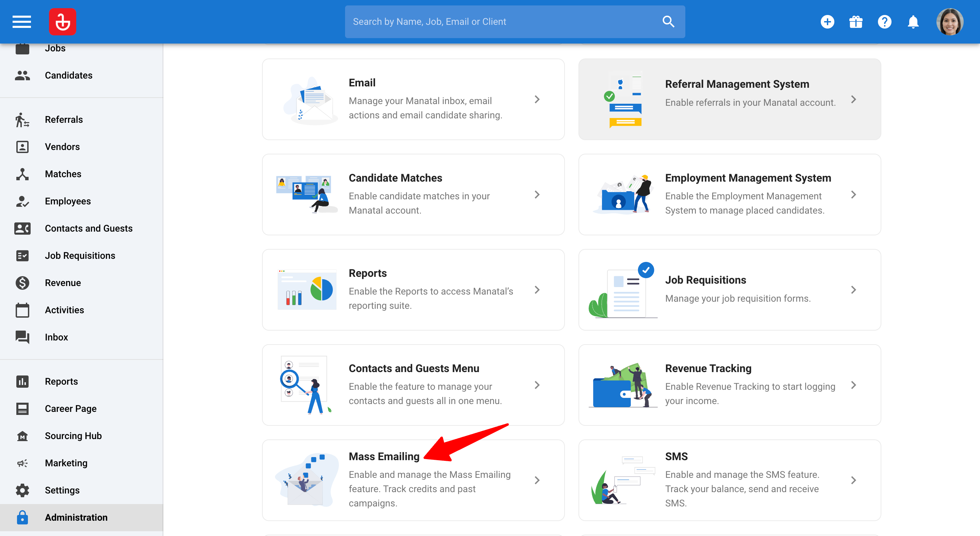The height and width of the screenshot is (536, 980).
Task: Open the Email card title
Action: tap(362, 83)
